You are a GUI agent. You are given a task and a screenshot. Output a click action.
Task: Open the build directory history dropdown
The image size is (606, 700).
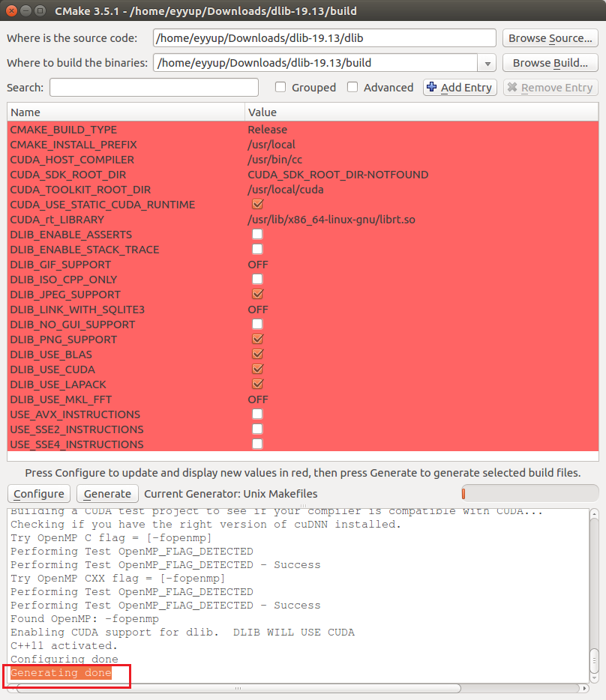(x=487, y=64)
